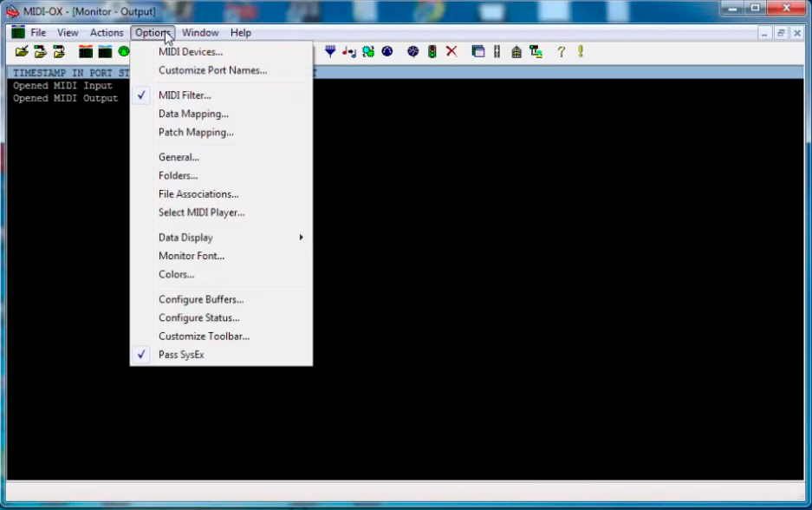Click the T-shaped toolbar icon

536,51
